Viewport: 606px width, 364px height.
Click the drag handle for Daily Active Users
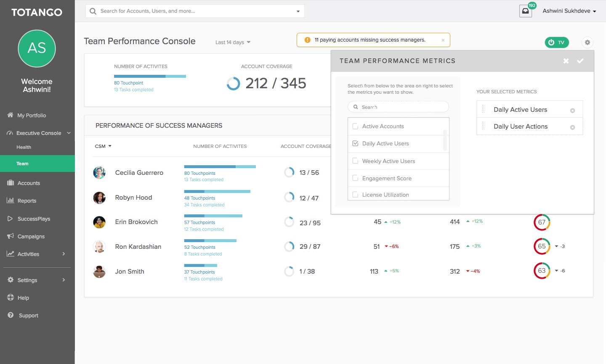(x=484, y=109)
